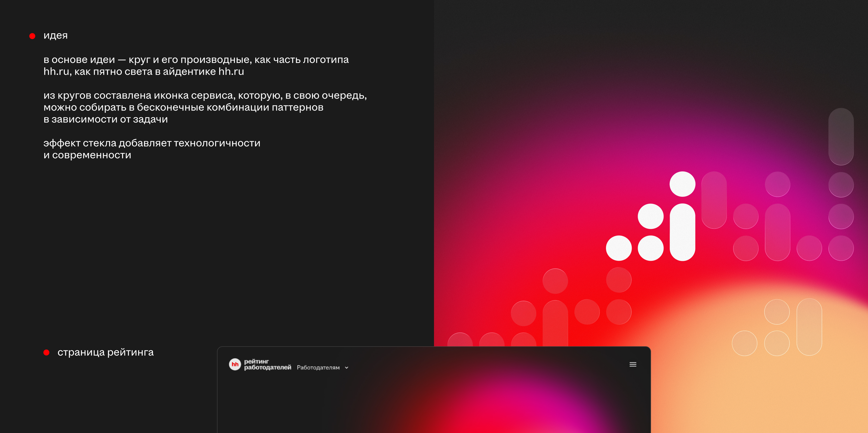Select the страница рейтинга heading

[106, 352]
